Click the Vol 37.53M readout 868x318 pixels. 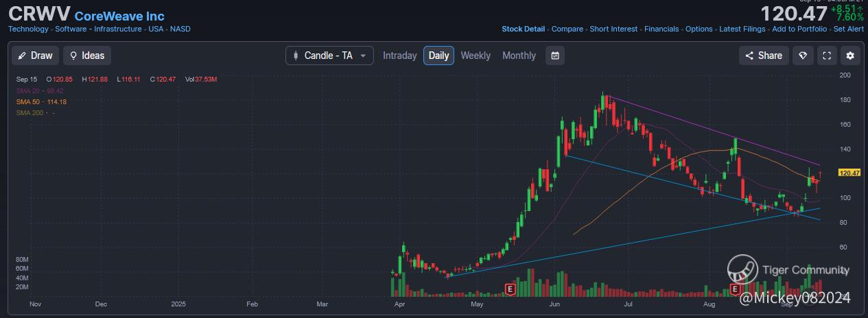point(201,79)
